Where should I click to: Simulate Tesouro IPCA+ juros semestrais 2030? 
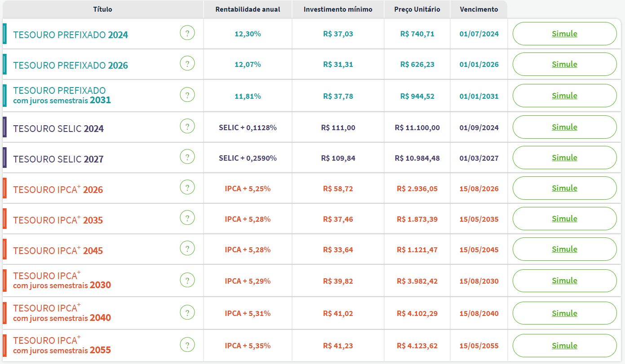pyautogui.click(x=564, y=281)
